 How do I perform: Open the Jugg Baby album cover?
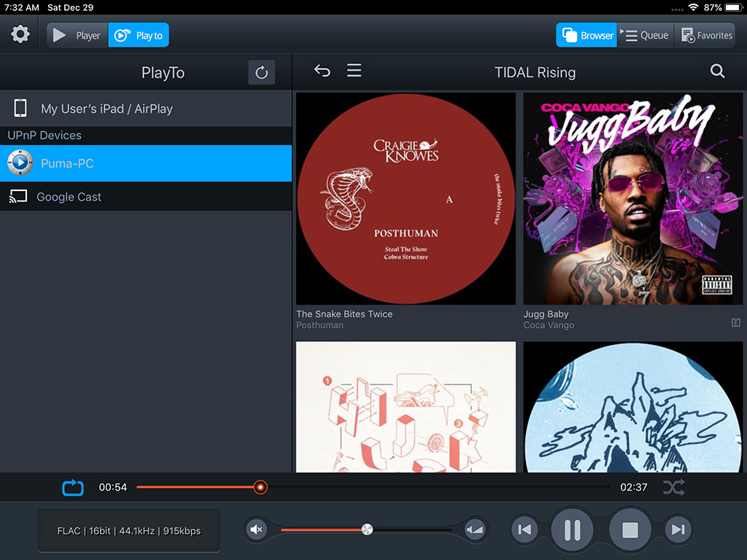tap(633, 198)
